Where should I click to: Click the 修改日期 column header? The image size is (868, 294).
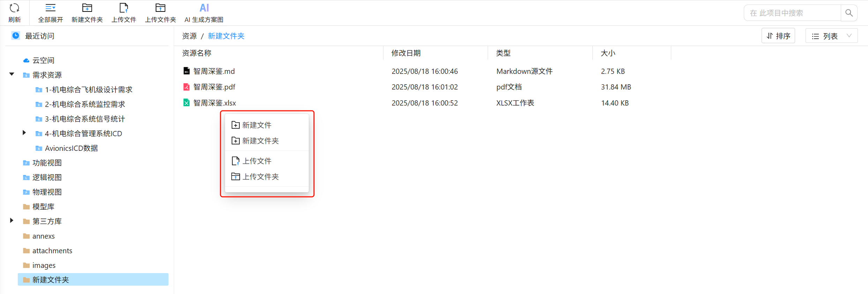[406, 53]
